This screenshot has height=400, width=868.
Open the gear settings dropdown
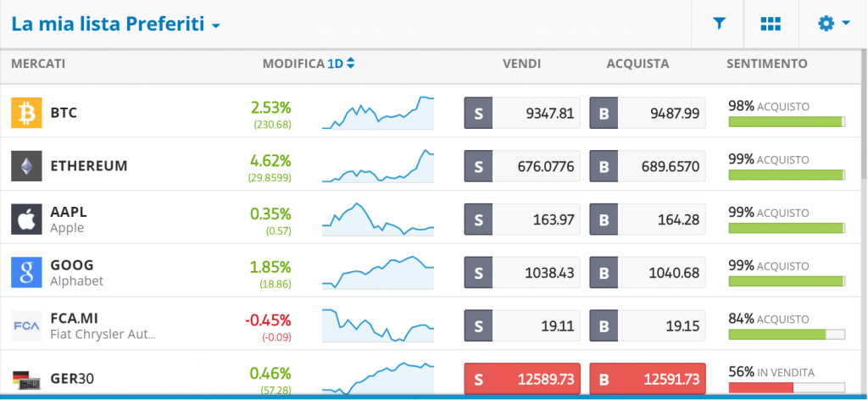pyautogui.click(x=833, y=24)
